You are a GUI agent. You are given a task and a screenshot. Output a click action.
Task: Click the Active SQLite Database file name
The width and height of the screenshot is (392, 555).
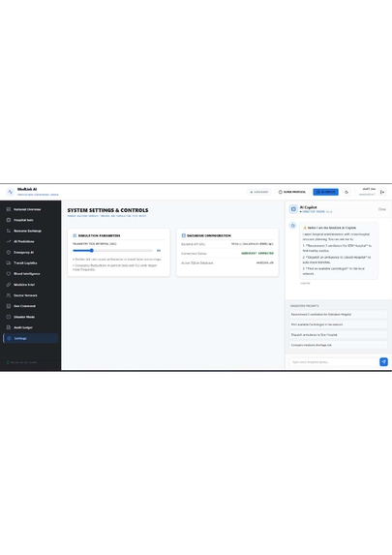(x=265, y=262)
